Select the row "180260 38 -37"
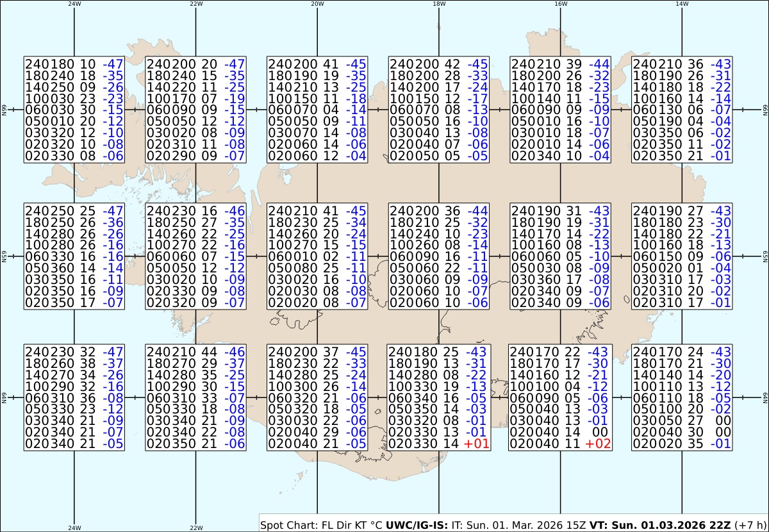This screenshot has width=769, height=532. click(x=74, y=363)
